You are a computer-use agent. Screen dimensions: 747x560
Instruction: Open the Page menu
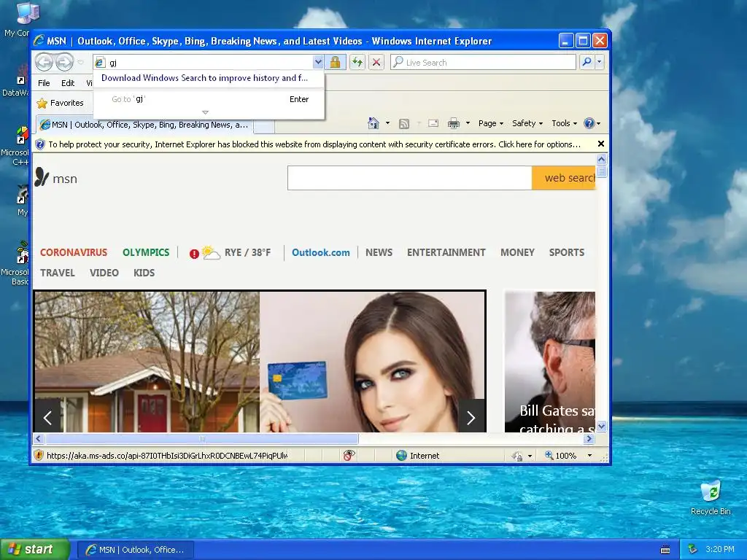pyautogui.click(x=491, y=123)
